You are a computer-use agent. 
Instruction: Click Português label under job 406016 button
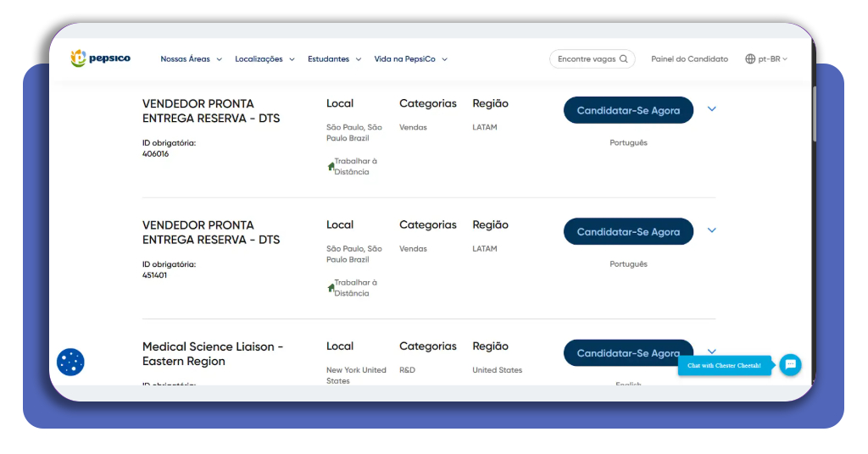[x=628, y=142]
